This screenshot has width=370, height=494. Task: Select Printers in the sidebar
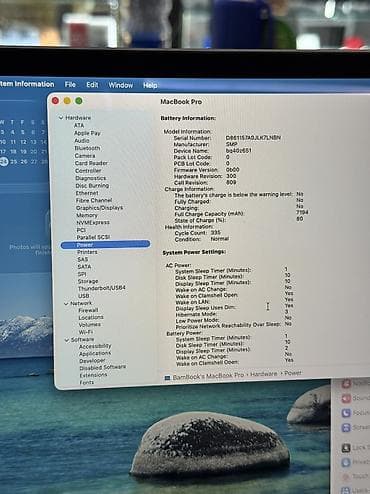point(87,252)
